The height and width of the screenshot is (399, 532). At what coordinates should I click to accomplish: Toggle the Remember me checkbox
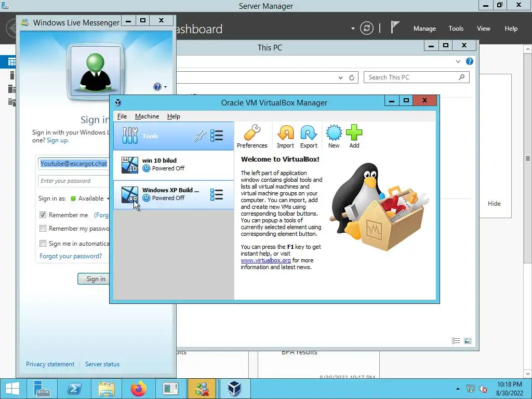point(43,215)
